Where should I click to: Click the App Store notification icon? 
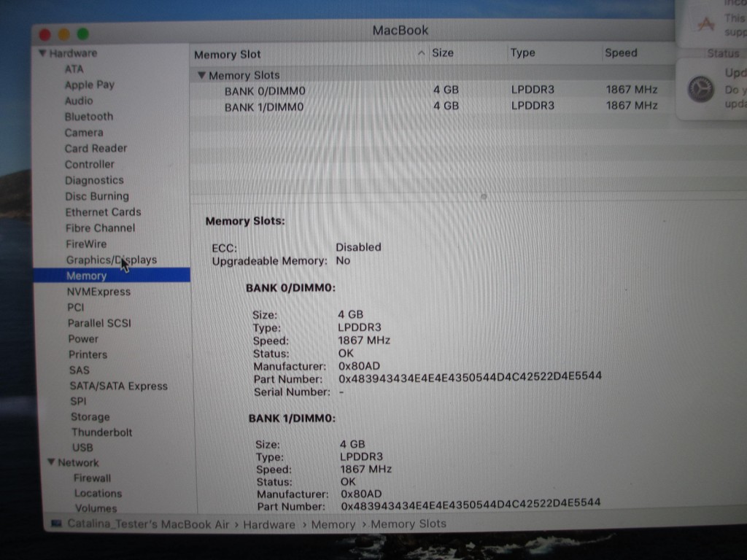[706, 23]
